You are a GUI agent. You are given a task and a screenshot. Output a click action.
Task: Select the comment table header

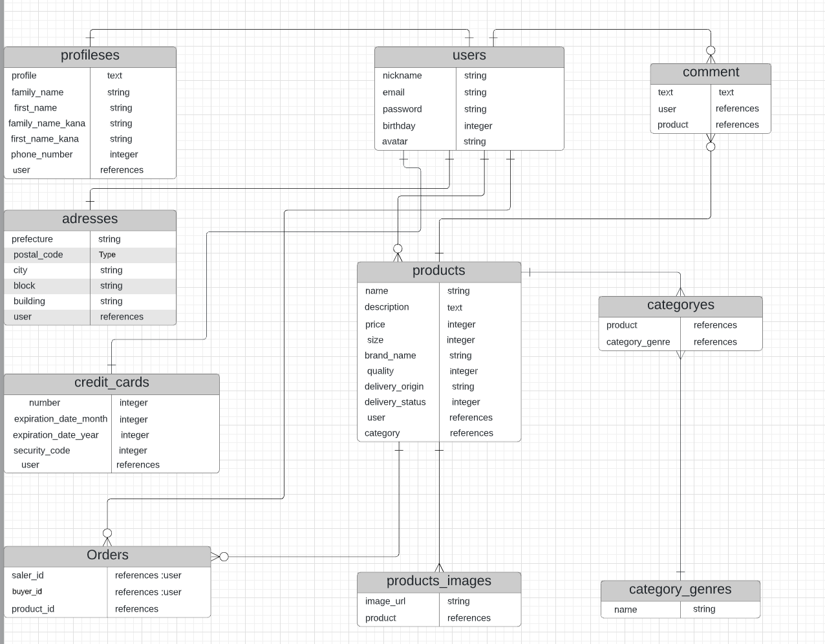[711, 73]
